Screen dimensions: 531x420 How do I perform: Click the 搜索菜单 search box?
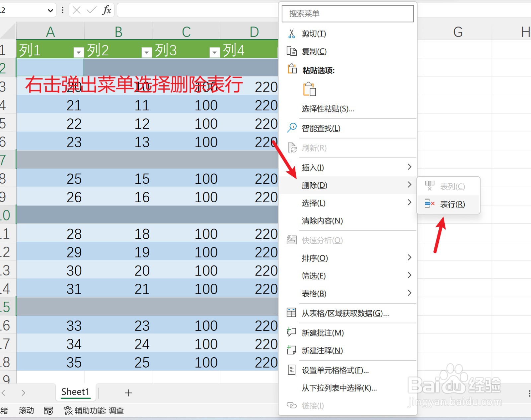tap(347, 14)
